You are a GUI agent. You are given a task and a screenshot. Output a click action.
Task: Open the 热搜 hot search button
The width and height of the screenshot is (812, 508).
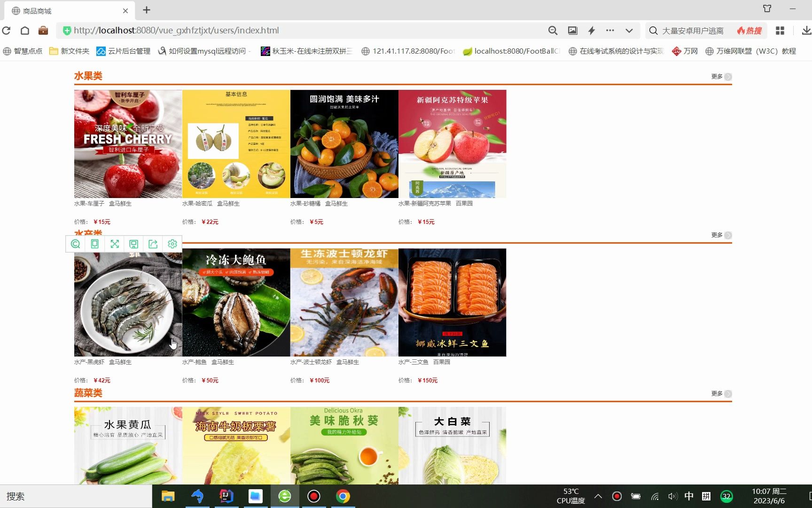[749, 31]
